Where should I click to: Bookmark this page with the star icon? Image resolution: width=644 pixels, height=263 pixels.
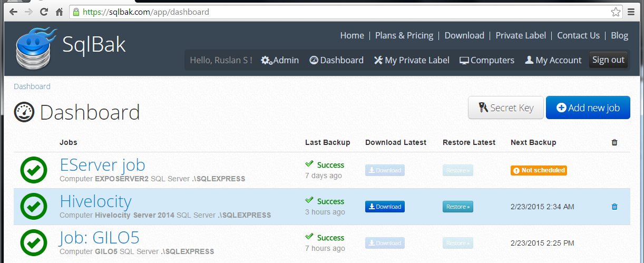615,12
